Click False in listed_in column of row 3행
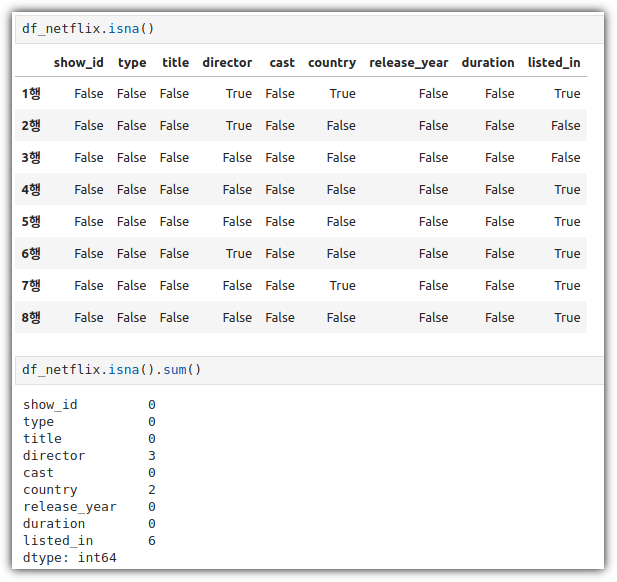Screen dimensions: 617x582 point(565,157)
